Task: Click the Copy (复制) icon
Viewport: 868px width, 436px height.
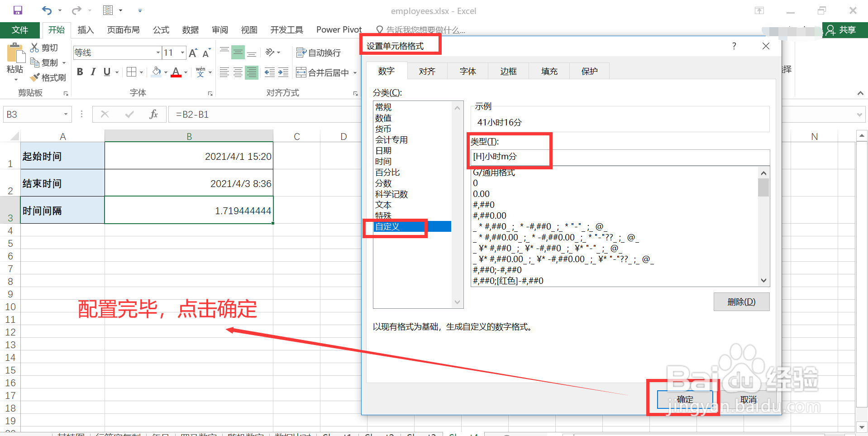Action: pos(36,62)
